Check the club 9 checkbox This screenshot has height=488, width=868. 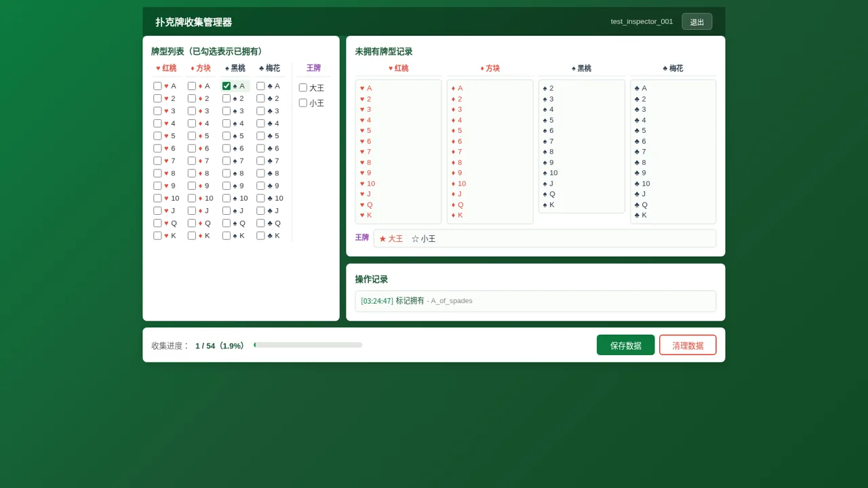click(x=260, y=186)
